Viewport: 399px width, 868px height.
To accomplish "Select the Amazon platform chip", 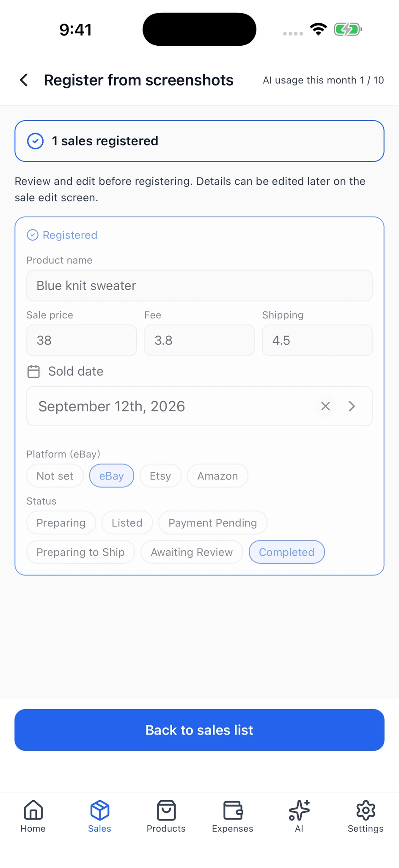I will coord(217,476).
